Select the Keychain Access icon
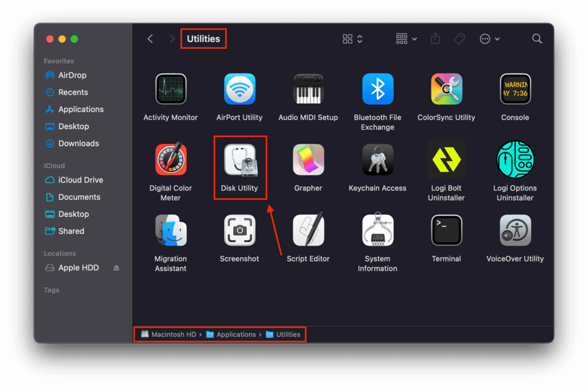Screen dimensions: 588x388 coord(377,160)
